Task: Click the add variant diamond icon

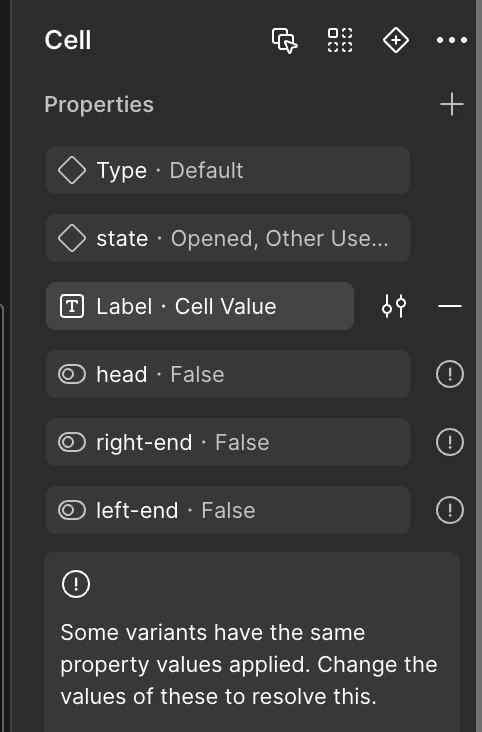Action: [396, 40]
